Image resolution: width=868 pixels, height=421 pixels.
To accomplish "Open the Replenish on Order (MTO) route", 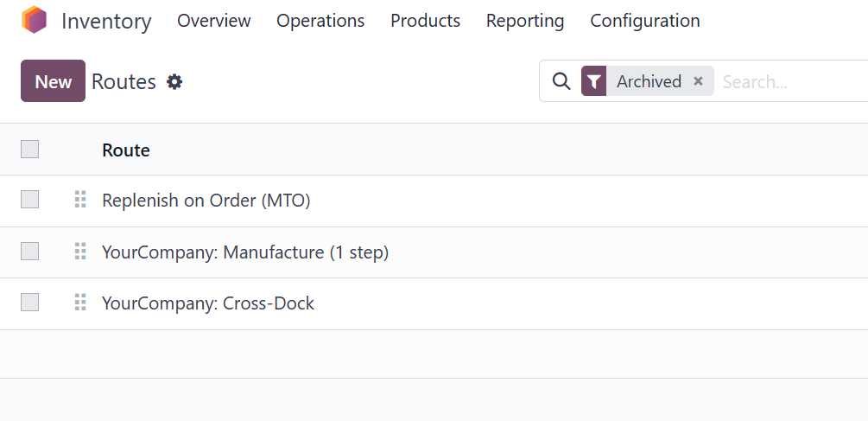I will (x=206, y=201).
